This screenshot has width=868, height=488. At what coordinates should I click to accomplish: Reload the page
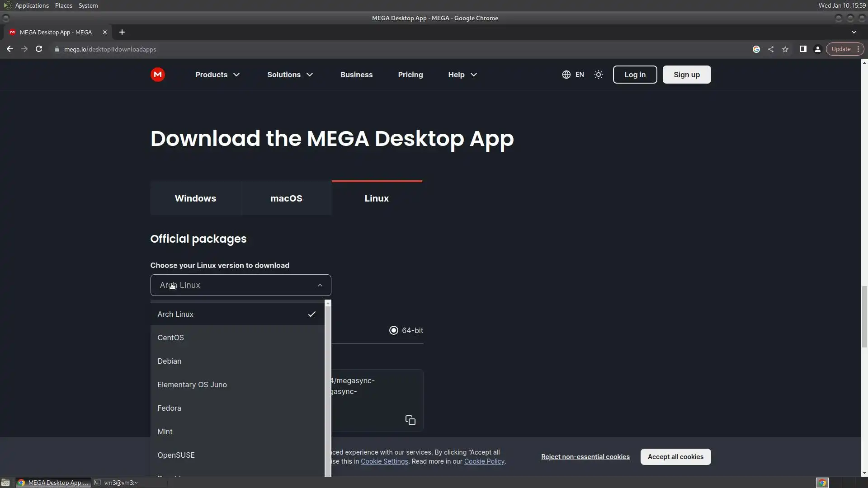point(39,49)
